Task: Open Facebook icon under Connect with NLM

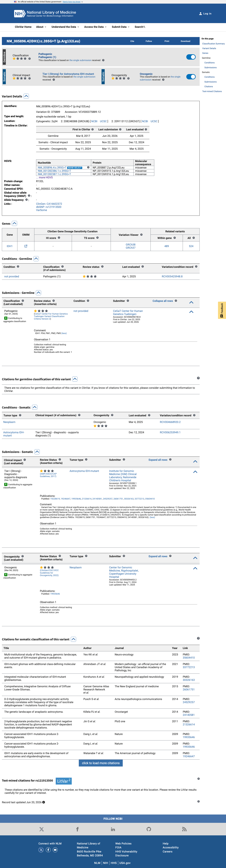Action: click(48, 850)
